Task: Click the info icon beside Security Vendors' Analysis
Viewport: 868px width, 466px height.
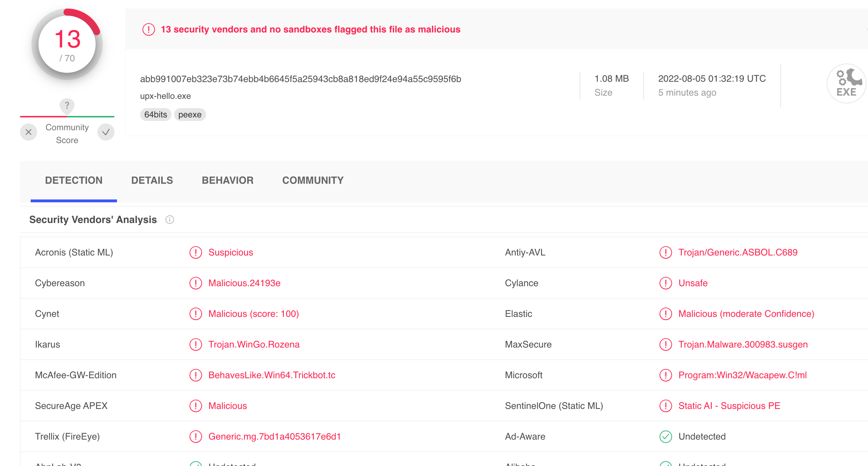Action: tap(170, 220)
